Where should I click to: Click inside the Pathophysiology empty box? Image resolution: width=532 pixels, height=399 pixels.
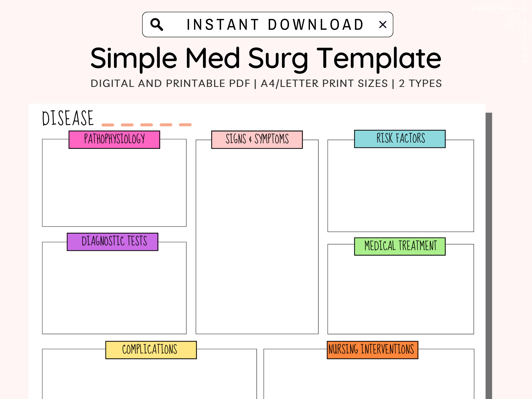114,188
